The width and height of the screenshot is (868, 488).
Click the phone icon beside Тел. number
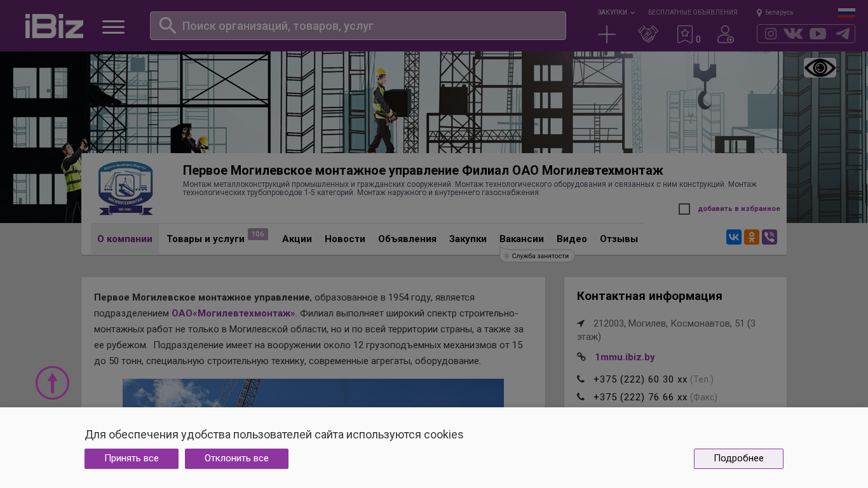click(x=581, y=379)
